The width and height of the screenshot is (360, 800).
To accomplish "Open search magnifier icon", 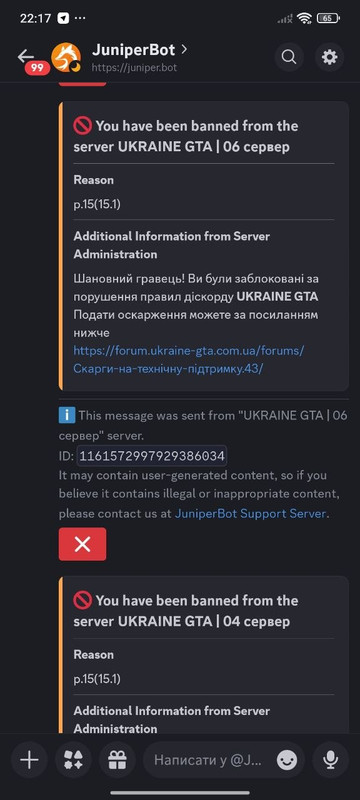I will [289, 57].
